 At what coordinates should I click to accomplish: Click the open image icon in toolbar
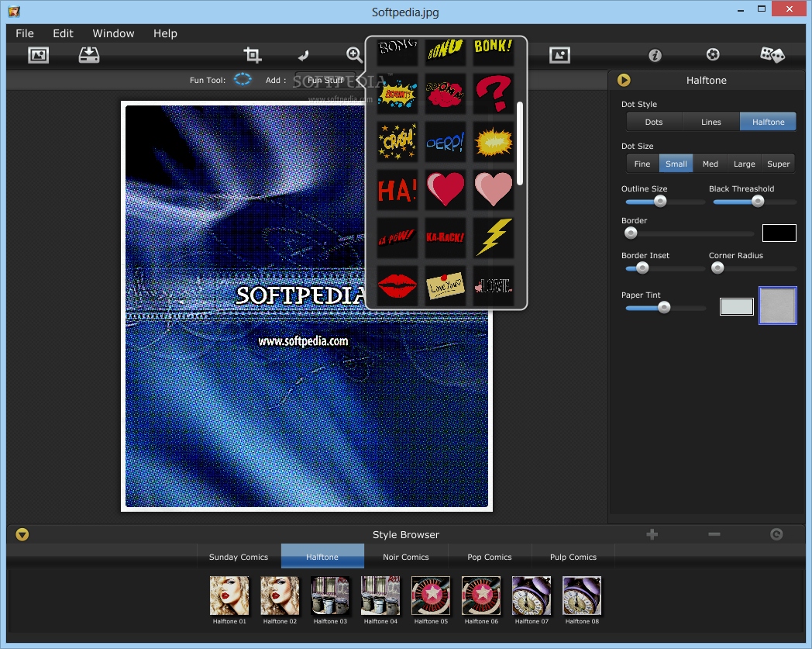[x=38, y=55]
